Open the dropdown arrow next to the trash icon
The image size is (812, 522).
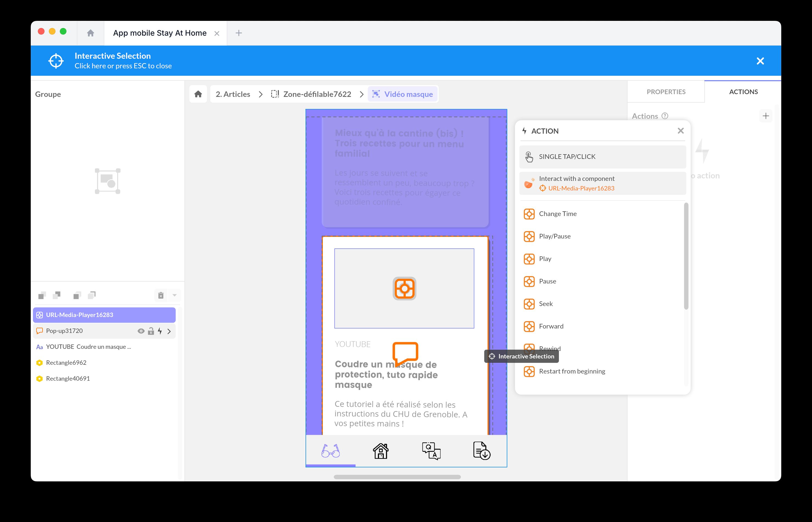[174, 295]
